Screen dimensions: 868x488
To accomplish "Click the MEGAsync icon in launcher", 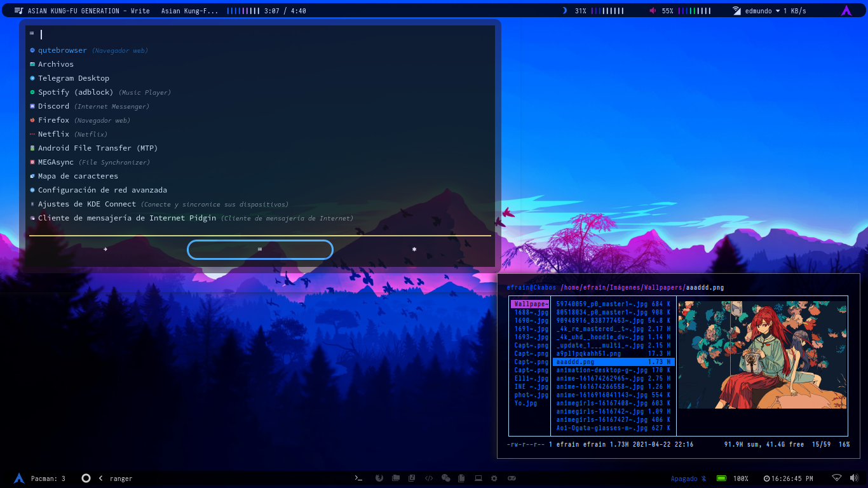I will click(x=32, y=162).
